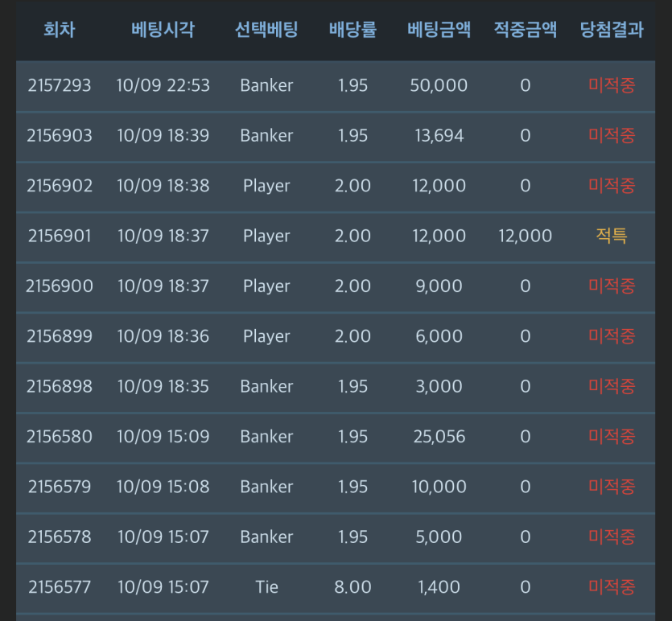Image resolution: width=672 pixels, height=621 pixels.
Task: Select round number 2156578
Action: 59,537
